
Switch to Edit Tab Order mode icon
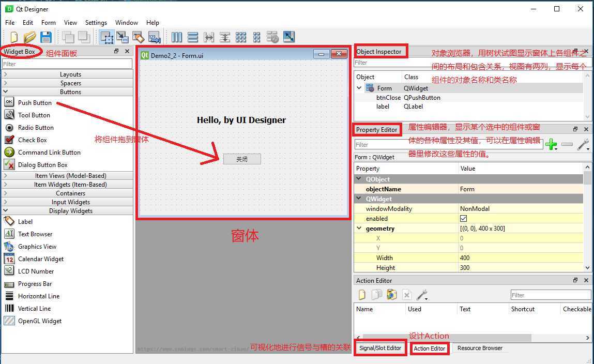154,37
